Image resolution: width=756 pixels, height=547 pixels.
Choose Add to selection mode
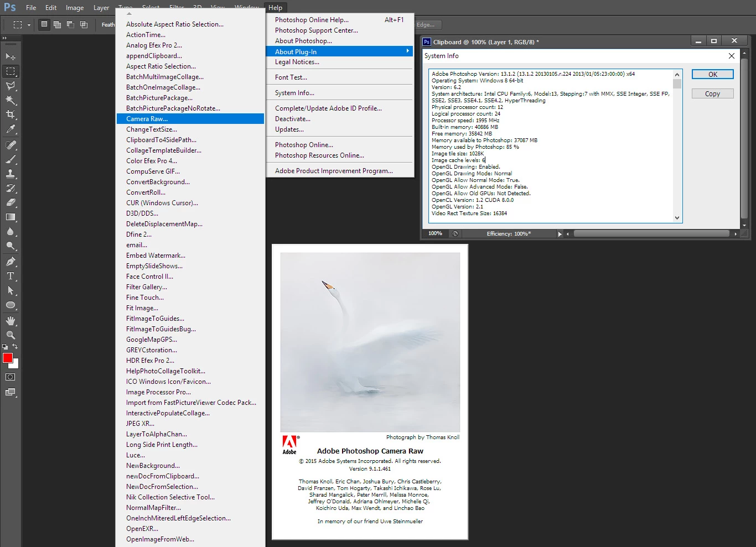57,24
